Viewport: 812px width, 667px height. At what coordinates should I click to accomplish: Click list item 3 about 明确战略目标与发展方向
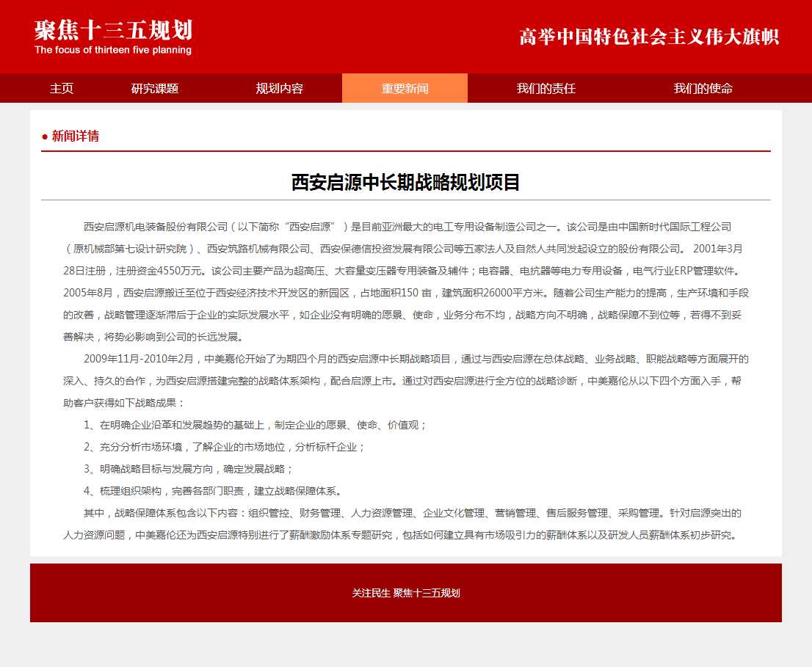point(189,469)
